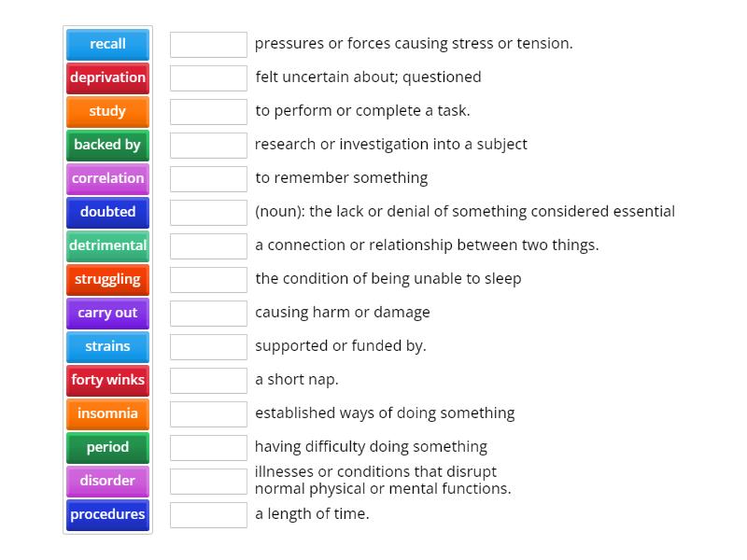Choose the 'carry out' tile
Image resolution: width=747 pixels, height=560 pixels.
(x=107, y=313)
